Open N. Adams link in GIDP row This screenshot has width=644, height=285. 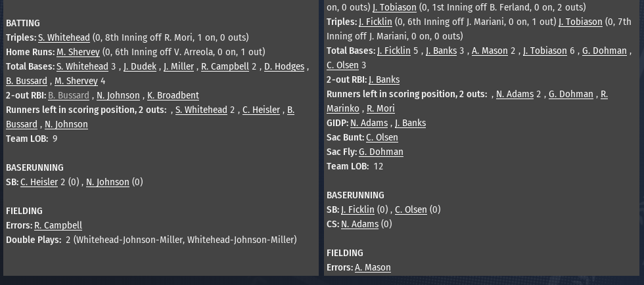pos(369,123)
